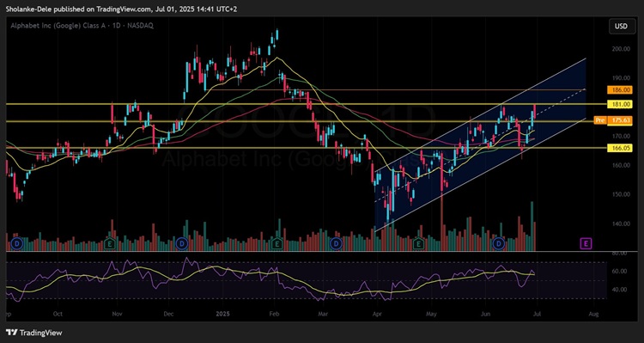
Task: Click the earnings E marker in late October
Action: click(109, 244)
